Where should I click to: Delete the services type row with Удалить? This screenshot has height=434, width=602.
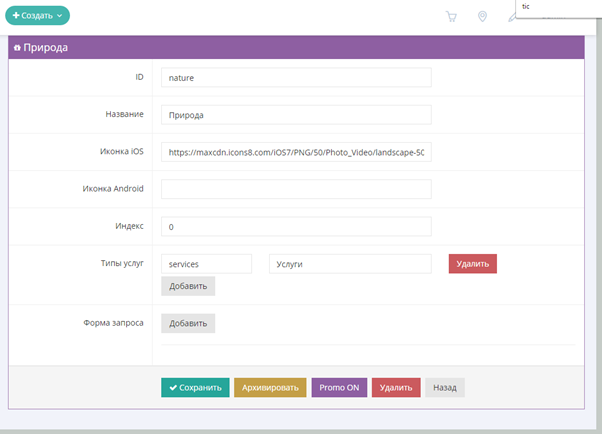(x=472, y=263)
